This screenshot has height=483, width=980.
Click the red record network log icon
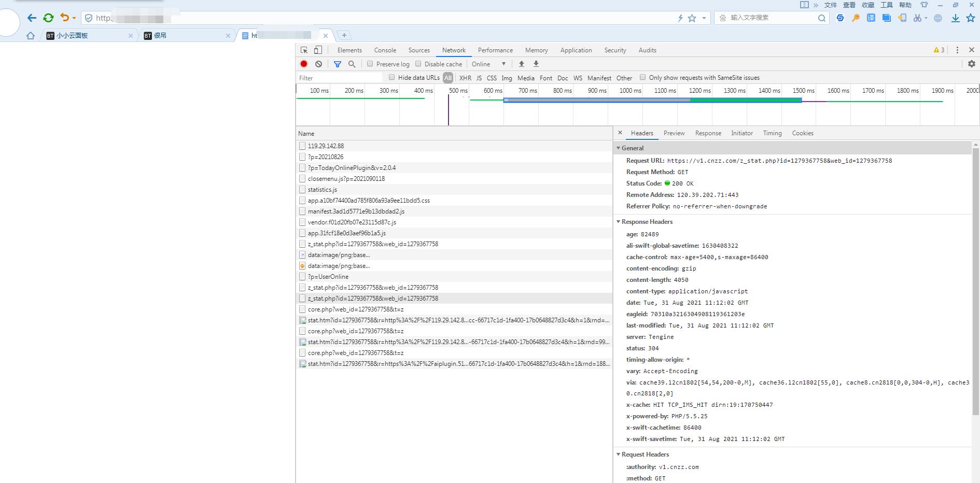(x=304, y=64)
